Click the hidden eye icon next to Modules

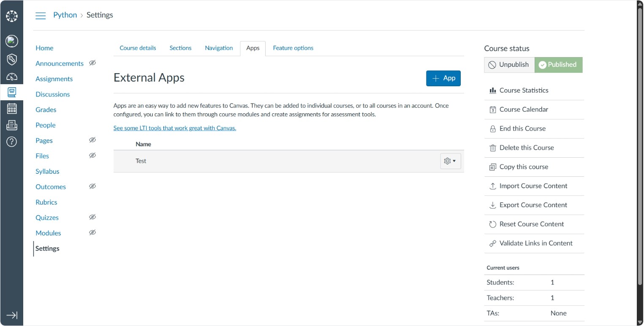(x=92, y=233)
